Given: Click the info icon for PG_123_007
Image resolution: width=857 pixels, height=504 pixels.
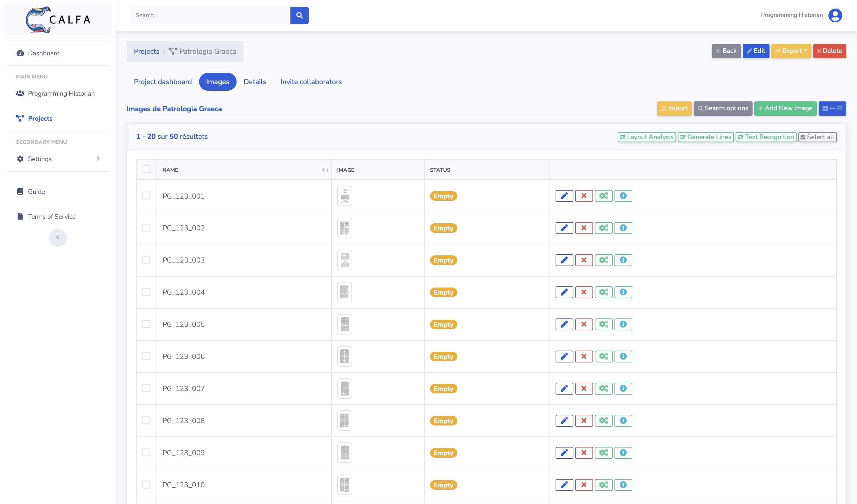Looking at the screenshot, I should point(623,389).
